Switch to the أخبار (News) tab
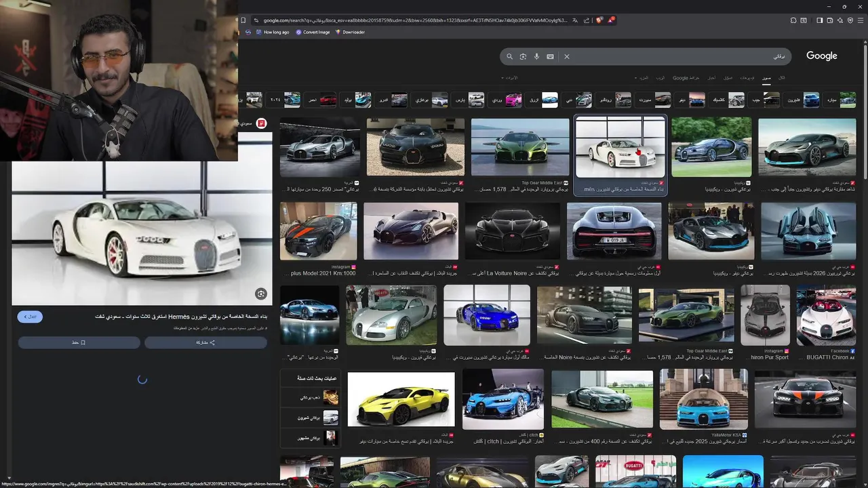Viewport: 868px width, 488px height. [x=711, y=78]
